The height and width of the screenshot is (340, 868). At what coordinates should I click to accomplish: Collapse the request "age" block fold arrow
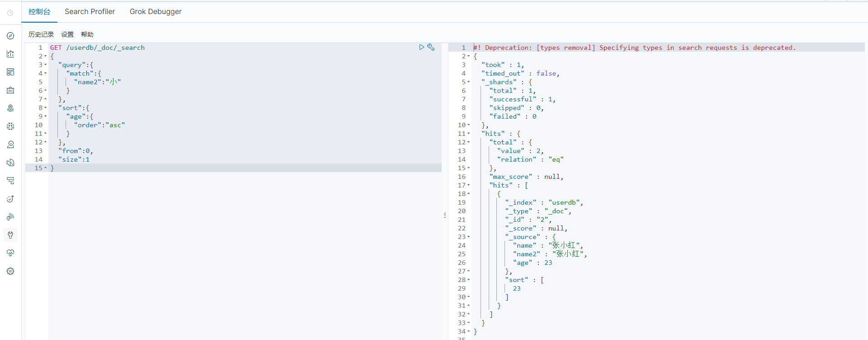coord(46,116)
